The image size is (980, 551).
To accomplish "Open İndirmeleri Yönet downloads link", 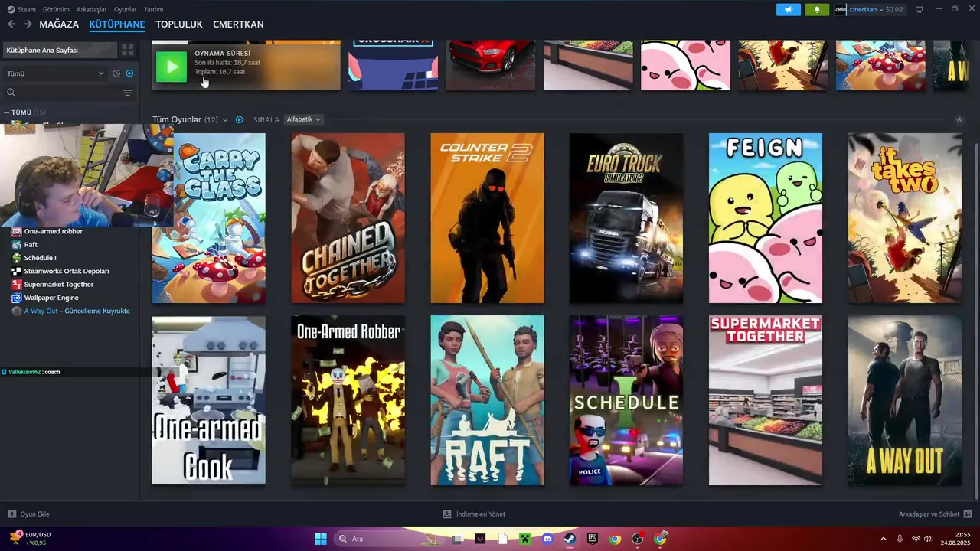I will click(474, 514).
